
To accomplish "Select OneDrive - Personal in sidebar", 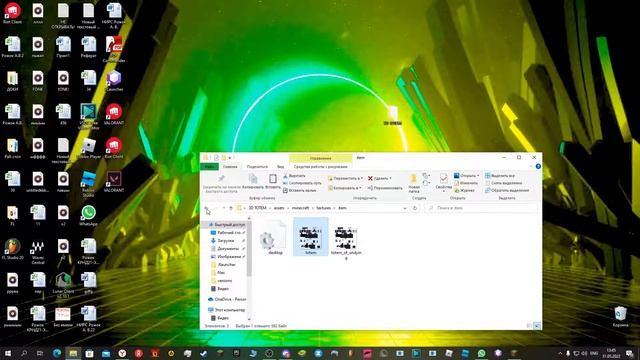I will 227,299.
